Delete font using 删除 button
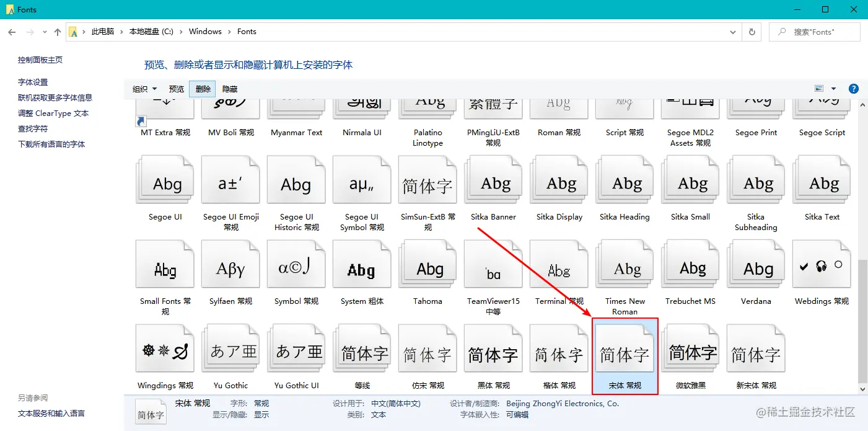This screenshot has width=868, height=431. [x=203, y=89]
